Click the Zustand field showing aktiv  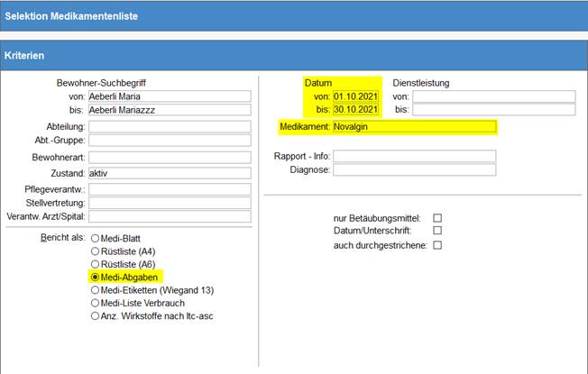pos(170,173)
